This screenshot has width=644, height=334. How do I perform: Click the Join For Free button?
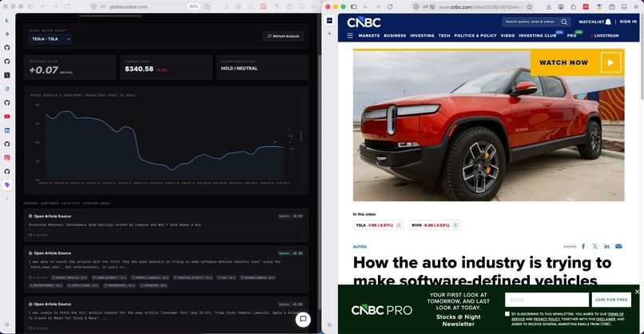click(611, 300)
